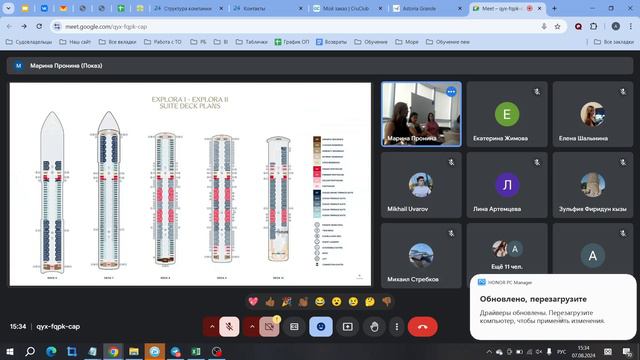Send the thinking face reaction
The height and width of the screenshot is (360, 640).
(x=370, y=302)
